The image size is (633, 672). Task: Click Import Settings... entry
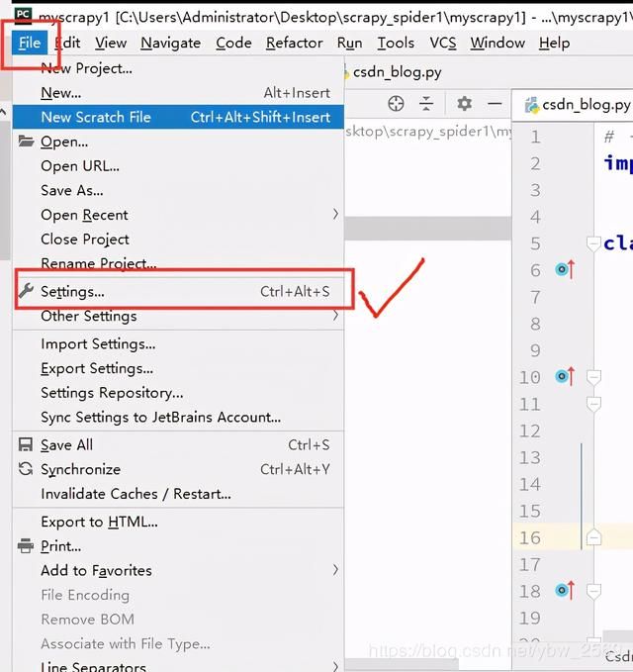(x=178, y=344)
